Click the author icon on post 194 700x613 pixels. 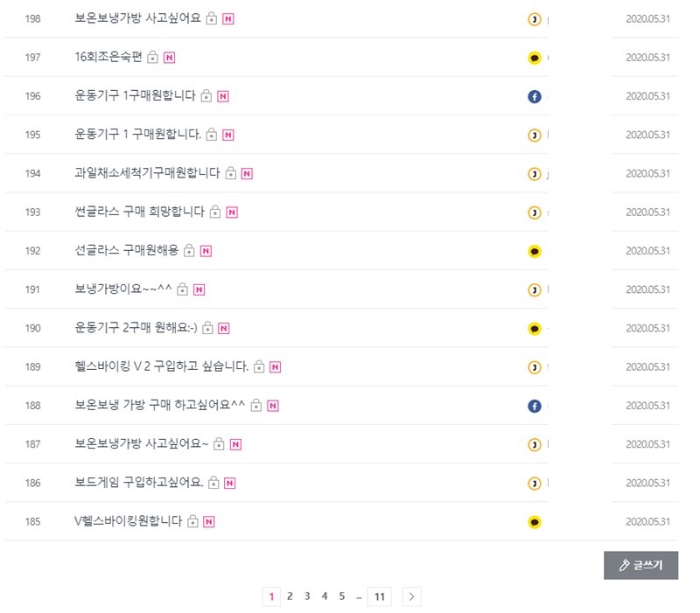point(535,174)
